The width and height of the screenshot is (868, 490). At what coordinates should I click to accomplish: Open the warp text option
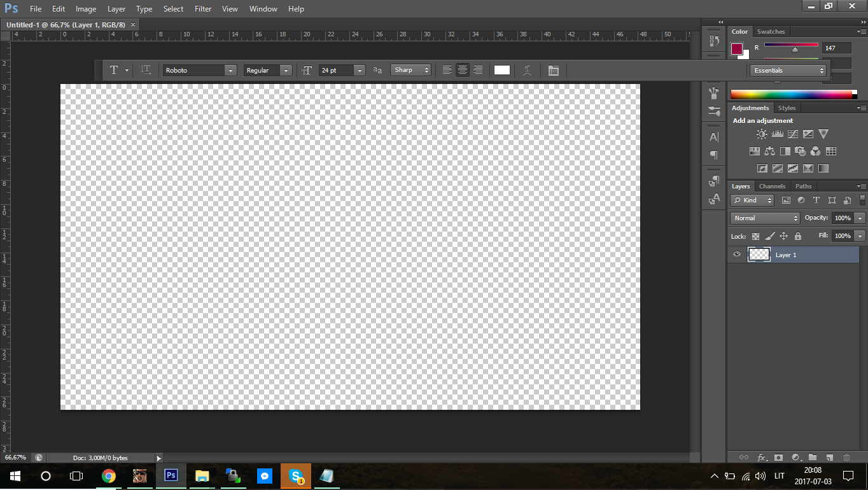tap(527, 71)
